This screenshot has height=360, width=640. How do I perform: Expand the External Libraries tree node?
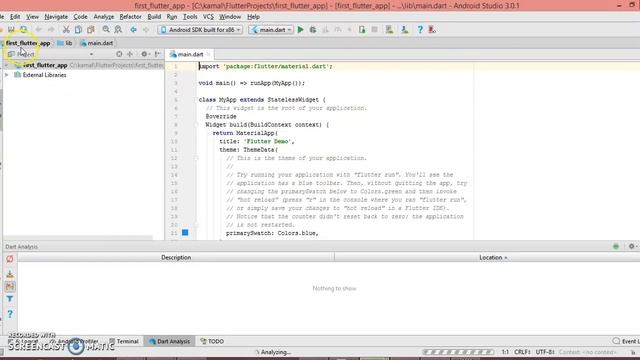coord(7,75)
